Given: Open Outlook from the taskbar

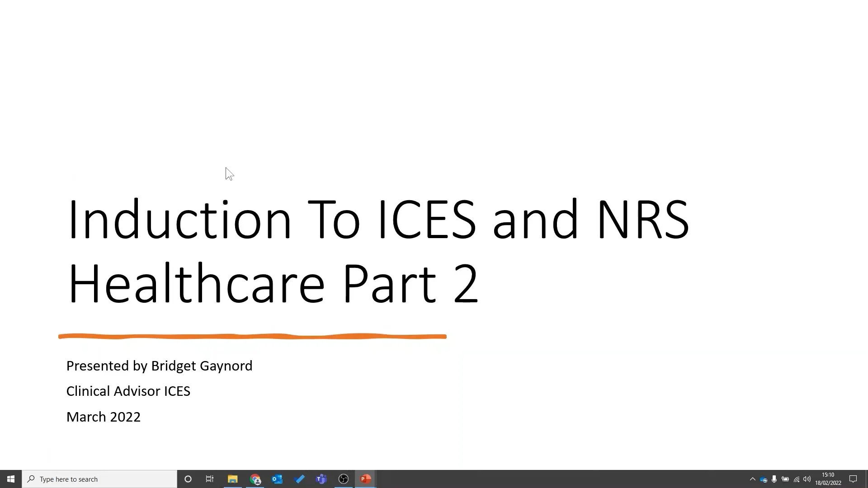Looking at the screenshot, I should pyautogui.click(x=277, y=479).
